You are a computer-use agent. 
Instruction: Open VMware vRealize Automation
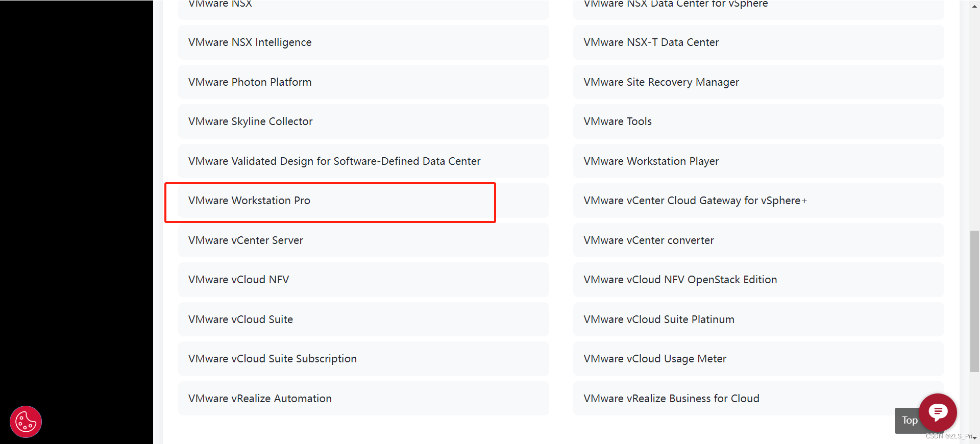click(x=363, y=399)
